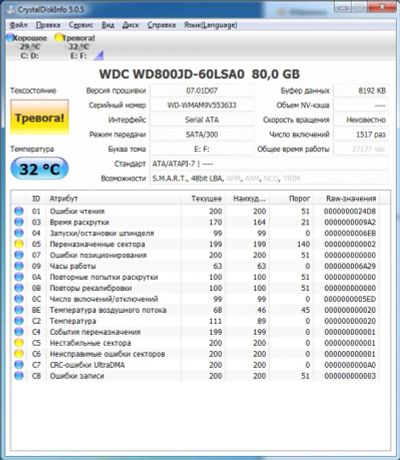Image resolution: width=400 pixels, height=460 pixels.
Task: Select the Ошибки чтения attribute text
Action: pos(77,211)
